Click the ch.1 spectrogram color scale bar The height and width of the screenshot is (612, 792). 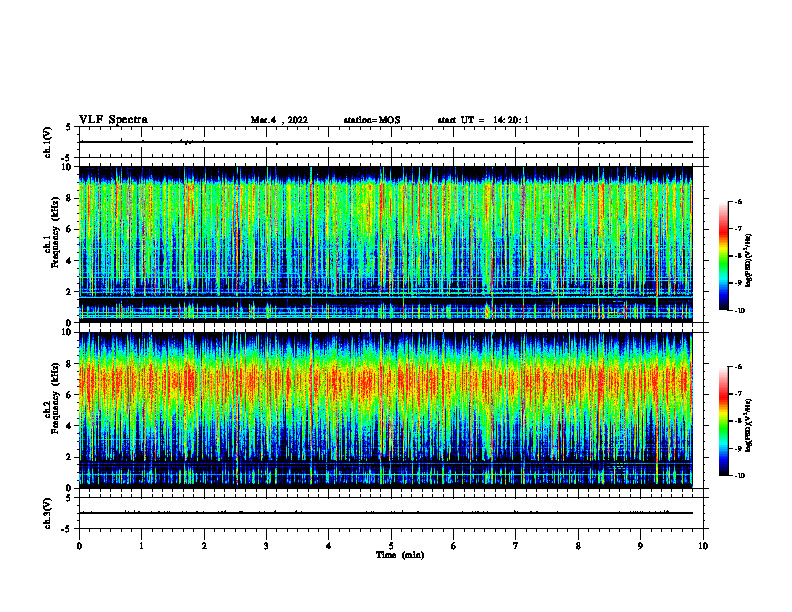(724, 256)
